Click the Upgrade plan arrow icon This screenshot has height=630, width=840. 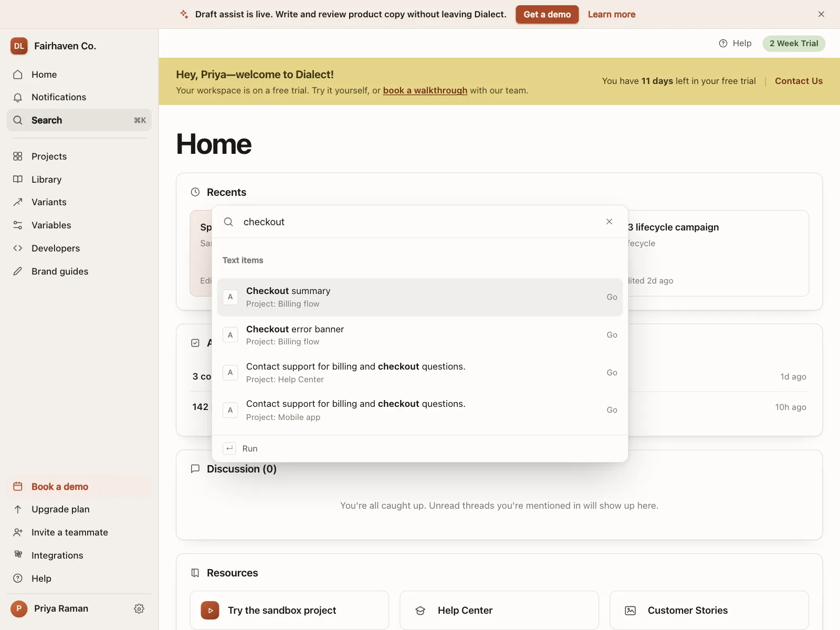coord(18,509)
